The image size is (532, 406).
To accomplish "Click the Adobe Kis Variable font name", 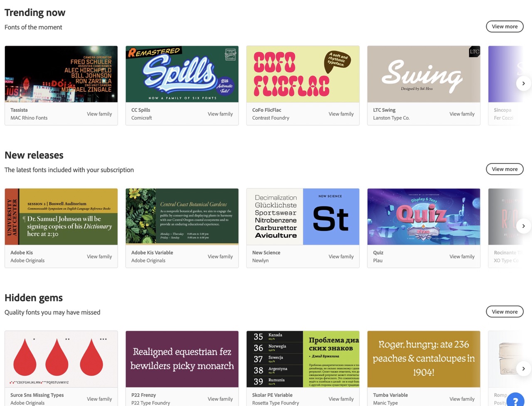I will click(152, 252).
